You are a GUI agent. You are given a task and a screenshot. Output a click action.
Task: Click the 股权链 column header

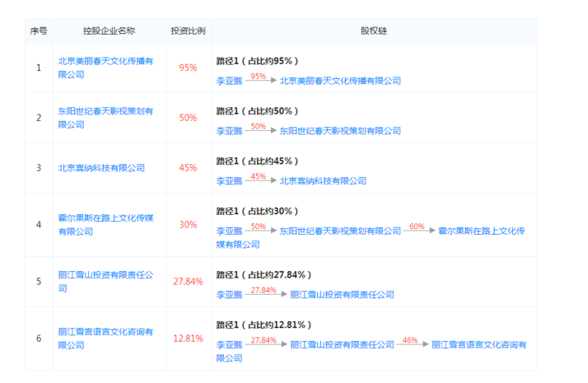(374, 30)
